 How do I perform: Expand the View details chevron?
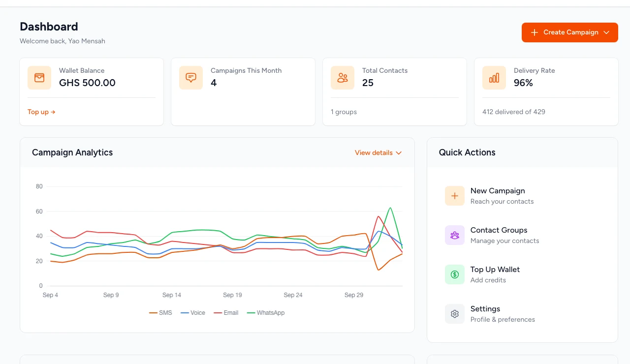pos(399,153)
